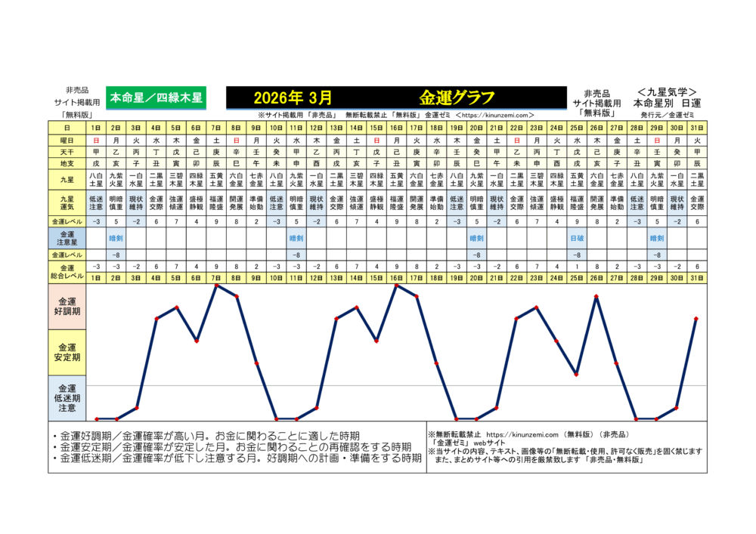Select the 暗剣 cell on day 29
This screenshot has width=756, height=534.
click(x=656, y=238)
